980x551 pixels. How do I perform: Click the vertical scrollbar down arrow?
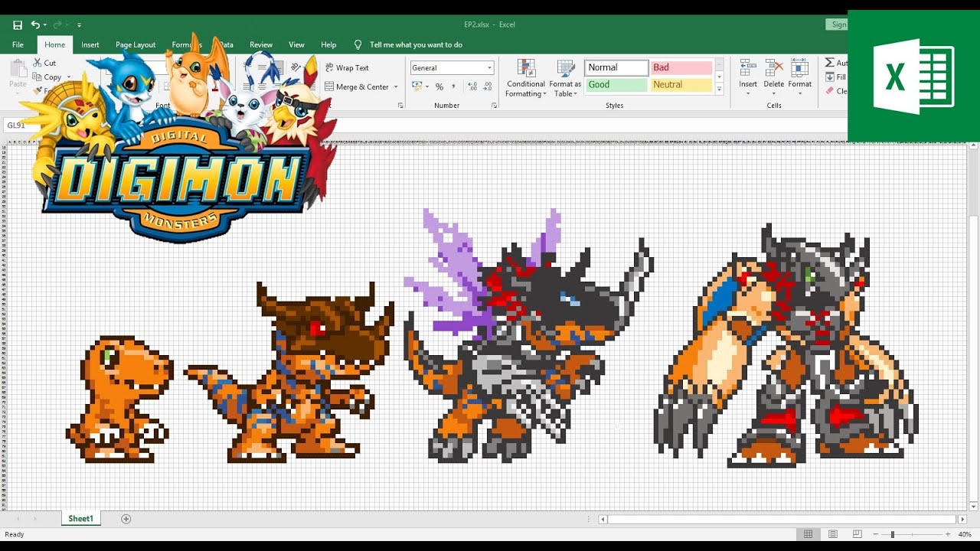pyautogui.click(x=974, y=506)
